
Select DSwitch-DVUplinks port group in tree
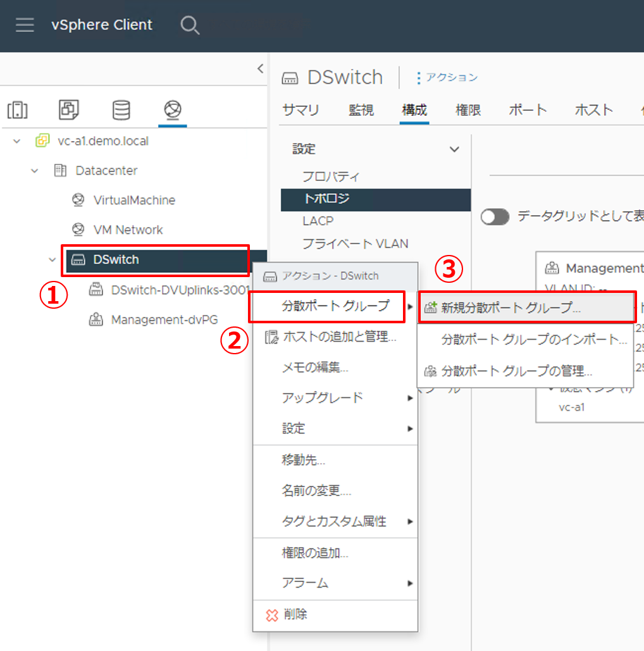point(180,290)
